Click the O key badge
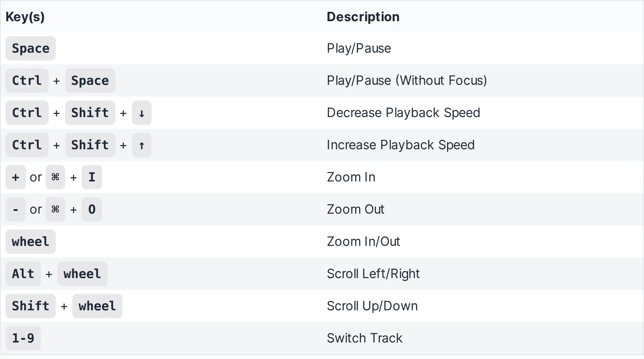Viewport: 644px width, 359px height. (x=92, y=209)
